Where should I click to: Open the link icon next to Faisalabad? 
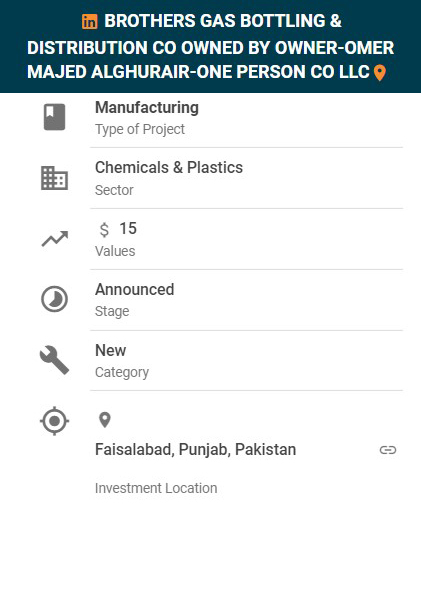(388, 450)
